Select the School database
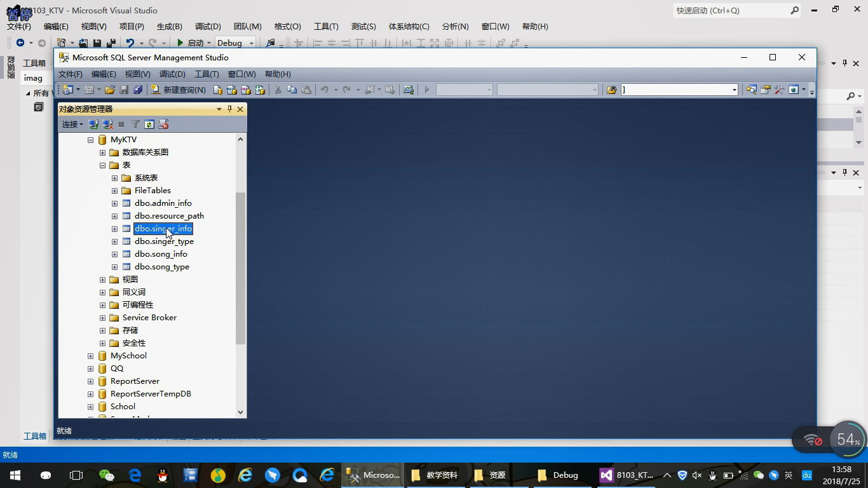The width and height of the screenshot is (868, 488). pos(123,407)
